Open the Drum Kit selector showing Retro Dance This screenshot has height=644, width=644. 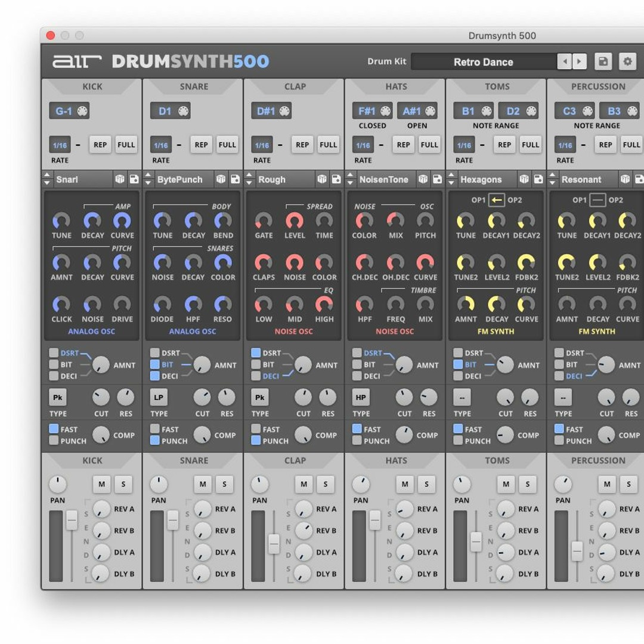pyautogui.click(x=484, y=62)
